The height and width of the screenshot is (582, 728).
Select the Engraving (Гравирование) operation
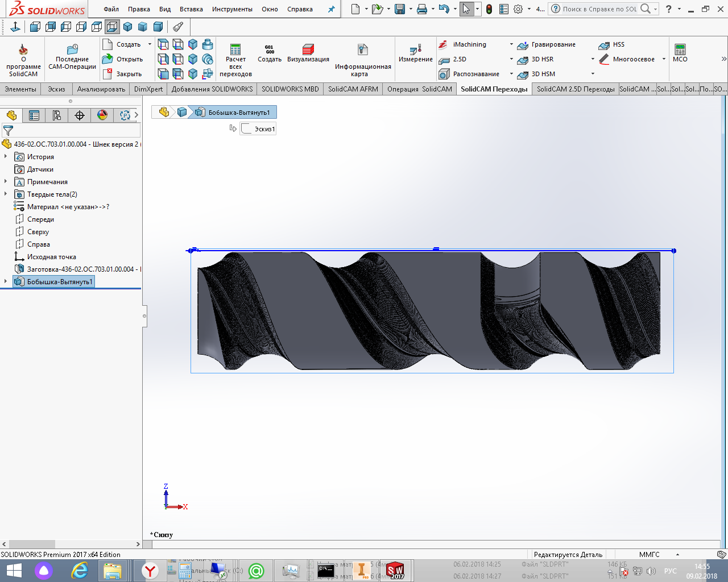click(547, 44)
